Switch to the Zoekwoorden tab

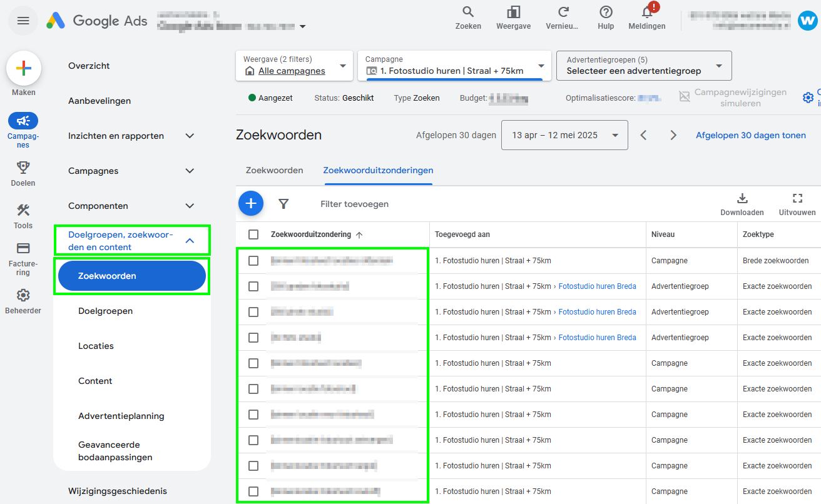coord(274,170)
